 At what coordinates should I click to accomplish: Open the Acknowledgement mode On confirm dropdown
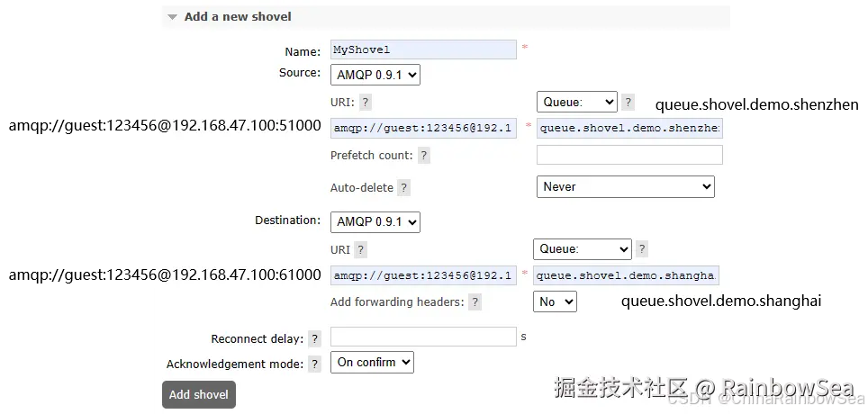click(x=372, y=363)
